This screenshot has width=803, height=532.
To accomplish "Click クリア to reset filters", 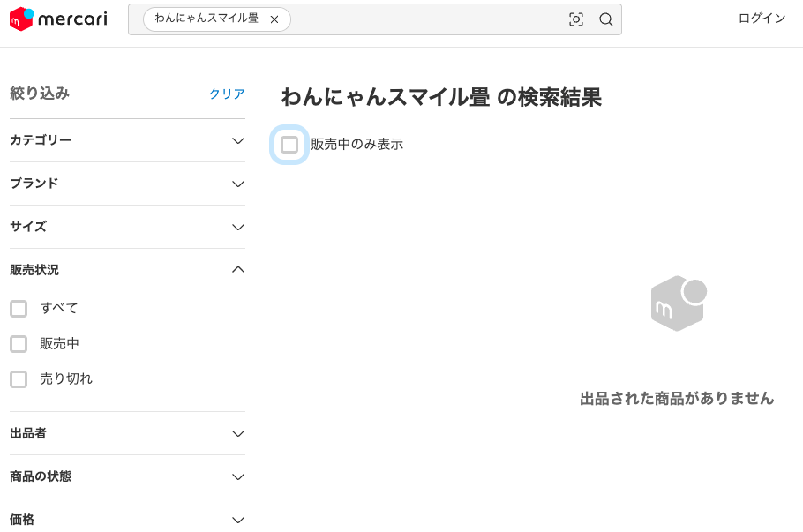I will (x=227, y=94).
